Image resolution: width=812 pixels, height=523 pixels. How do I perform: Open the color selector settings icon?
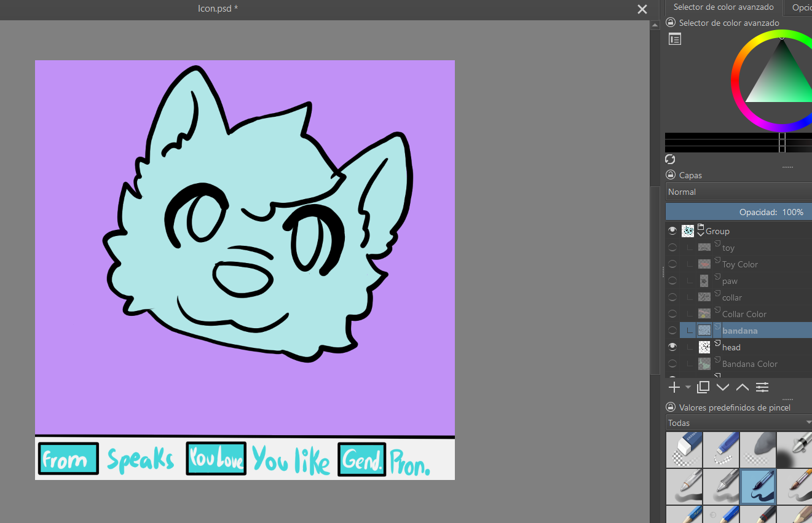(675, 39)
